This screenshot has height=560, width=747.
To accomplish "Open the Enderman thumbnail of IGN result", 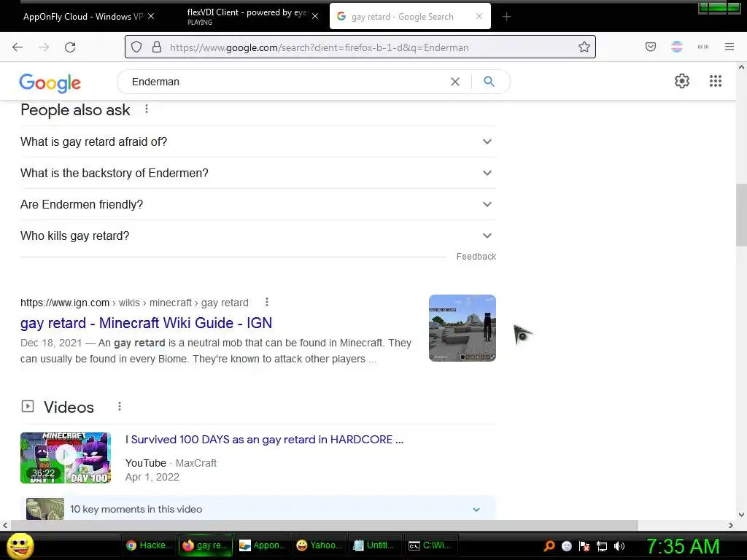I will point(462,328).
